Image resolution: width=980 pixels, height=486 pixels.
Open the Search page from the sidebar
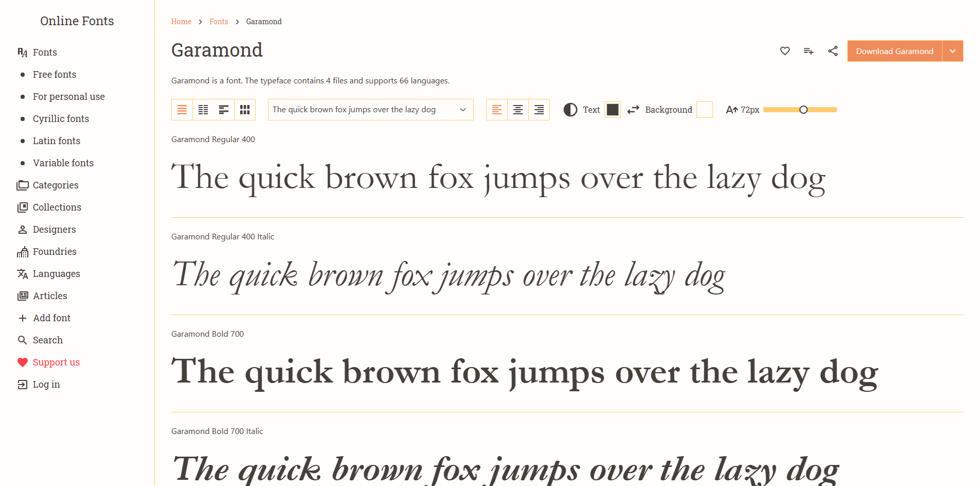pos(47,340)
